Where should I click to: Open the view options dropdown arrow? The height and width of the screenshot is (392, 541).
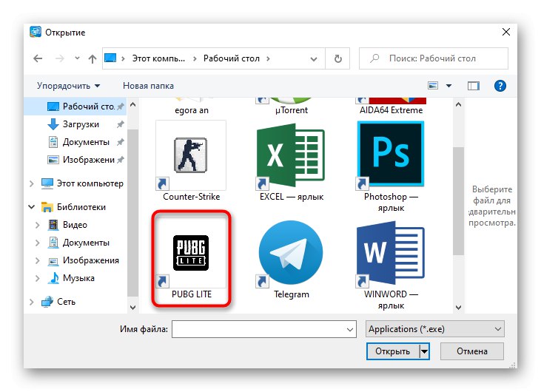[x=448, y=86]
